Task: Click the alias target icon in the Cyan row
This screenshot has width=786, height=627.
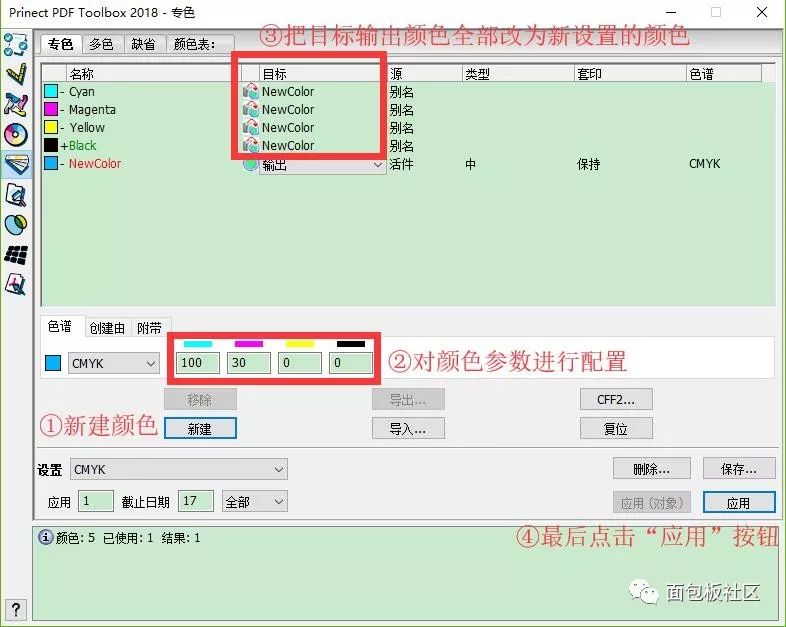Action: tap(250, 92)
